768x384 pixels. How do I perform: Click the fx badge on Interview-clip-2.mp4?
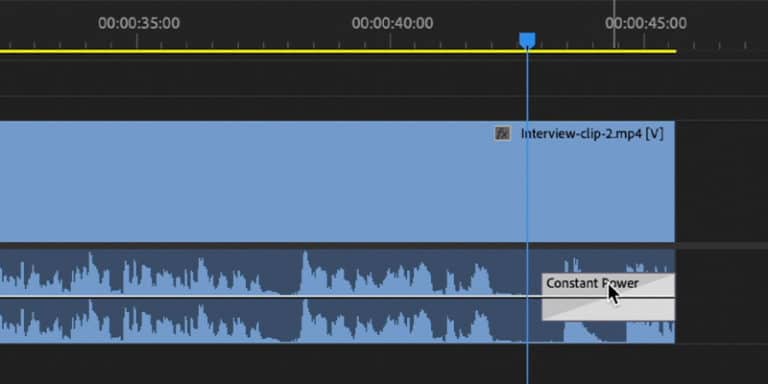pyautogui.click(x=503, y=133)
